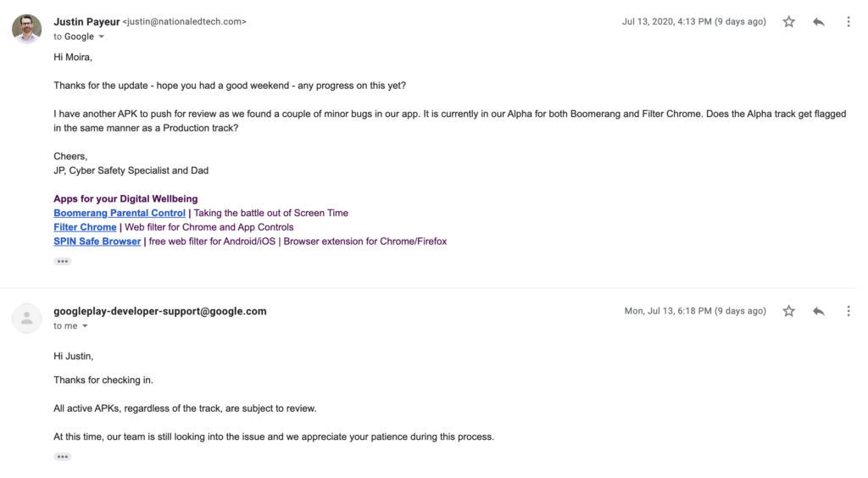Click Justin Payeur's profile photo
This screenshot has height=478, width=868.
27,29
